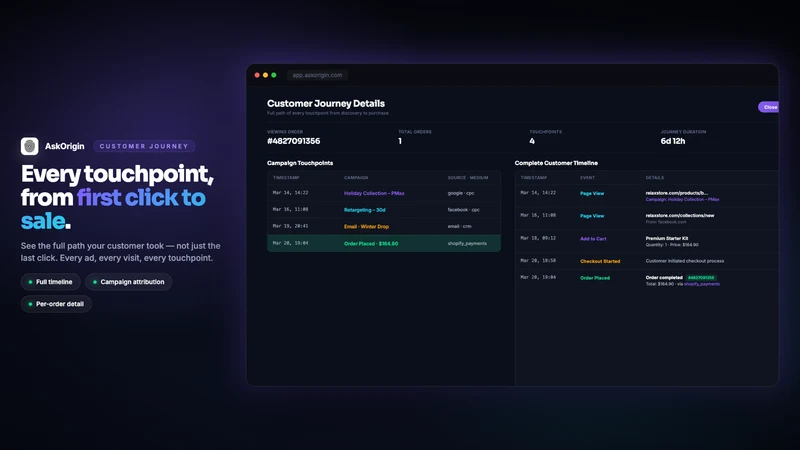
Task: Click the Touchpoints value 4
Action: [x=532, y=141]
